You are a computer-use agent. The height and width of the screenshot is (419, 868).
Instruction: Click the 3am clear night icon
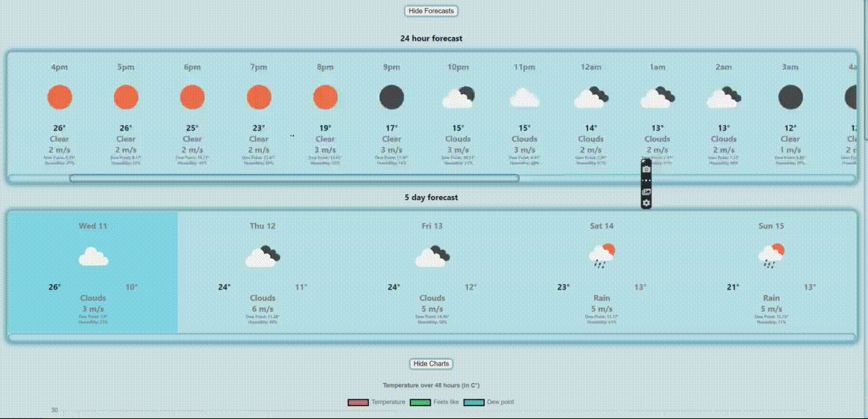click(x=791, y=97)
